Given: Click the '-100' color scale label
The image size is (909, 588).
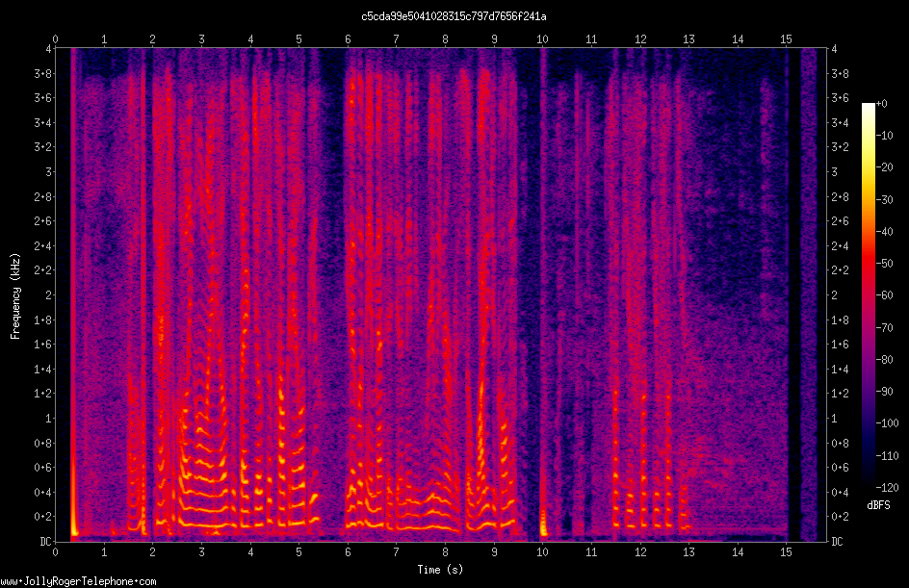Looking at the screenshot, I should 887,423.
